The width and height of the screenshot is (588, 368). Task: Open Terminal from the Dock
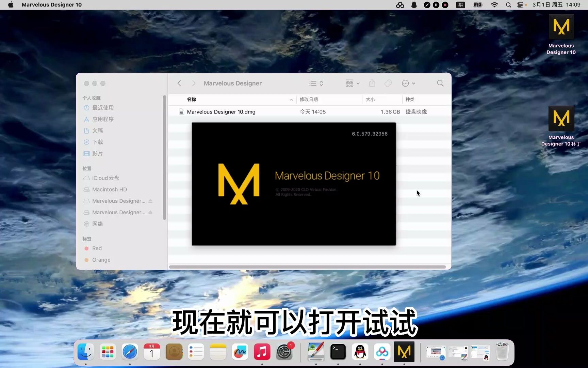pos(338,352)
